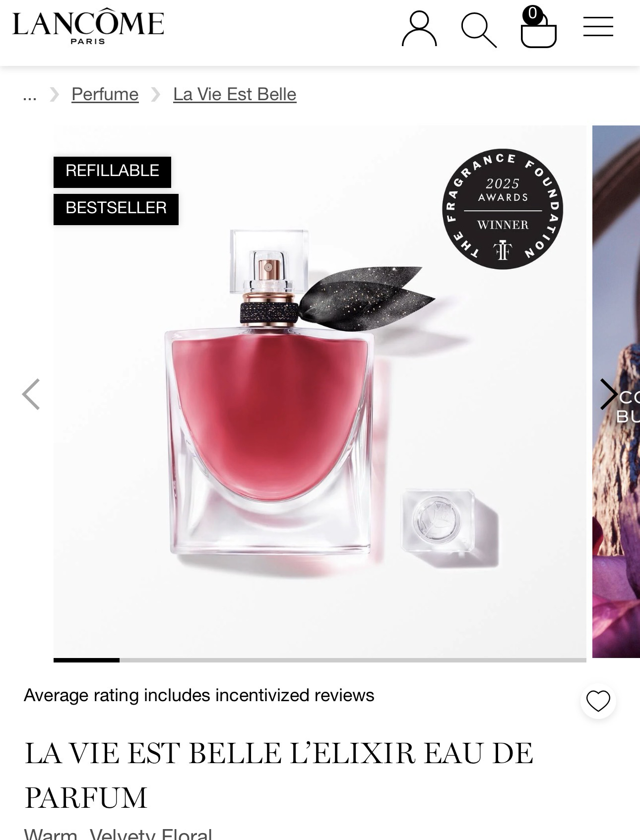The image size is (640, 840).
Task: Open the hamburger menu
Action: pos(598,26)
